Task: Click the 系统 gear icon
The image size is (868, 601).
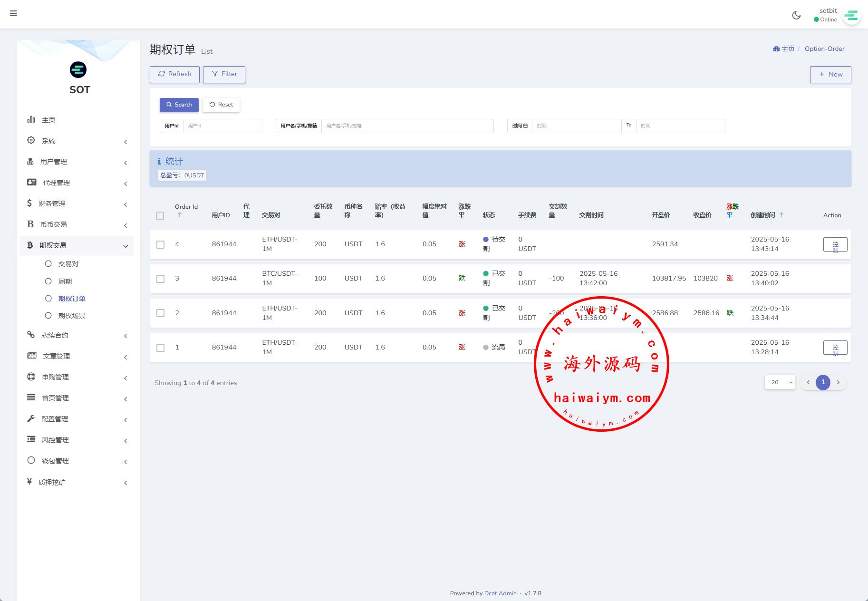Action: 31,140
